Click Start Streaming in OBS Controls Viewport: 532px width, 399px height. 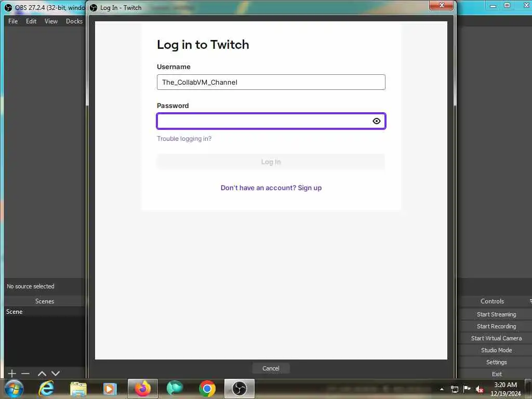tap(496, 314)
